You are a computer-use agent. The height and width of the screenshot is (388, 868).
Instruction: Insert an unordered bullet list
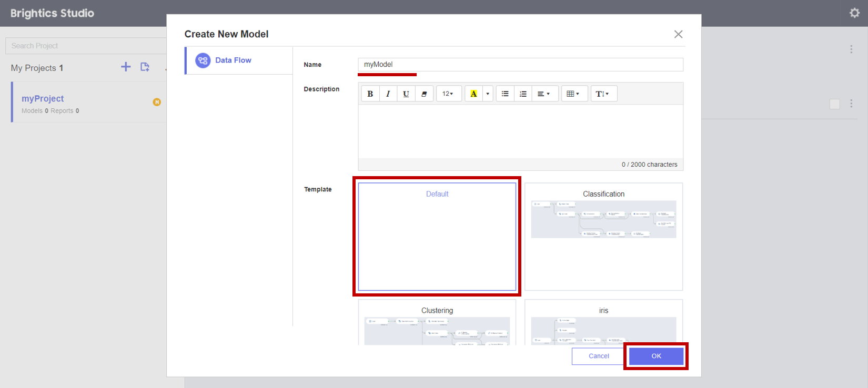505,94
